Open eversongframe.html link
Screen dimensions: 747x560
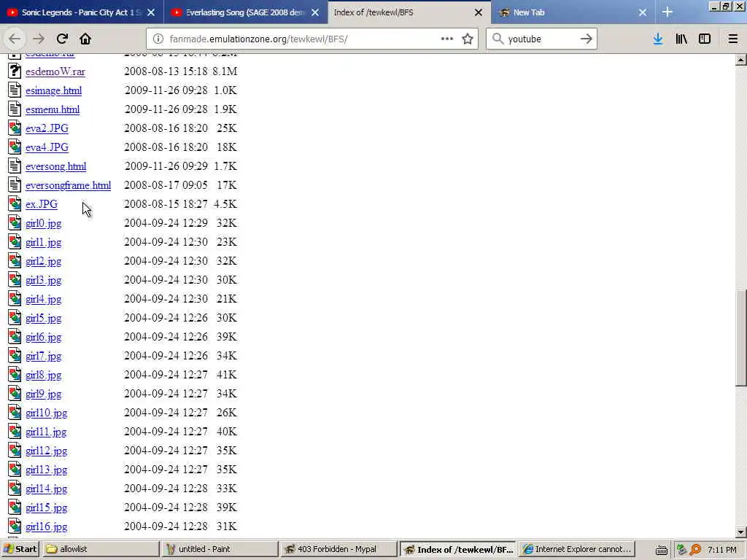[68, 185]
